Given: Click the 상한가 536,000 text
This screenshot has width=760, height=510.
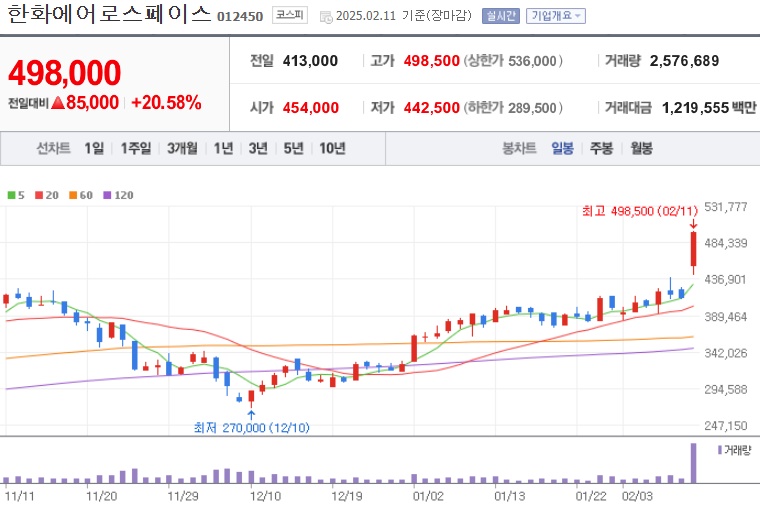Looking at the screenshot, I should [513, 61].
